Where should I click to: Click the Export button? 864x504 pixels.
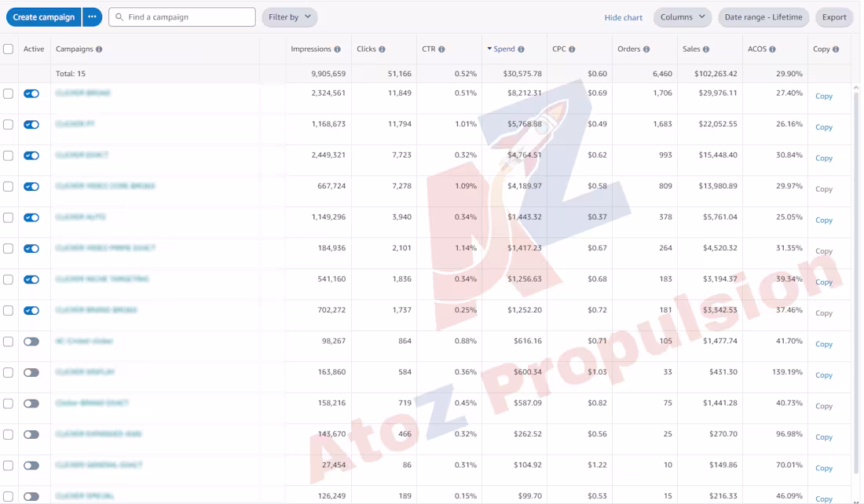tap(834, 17)
